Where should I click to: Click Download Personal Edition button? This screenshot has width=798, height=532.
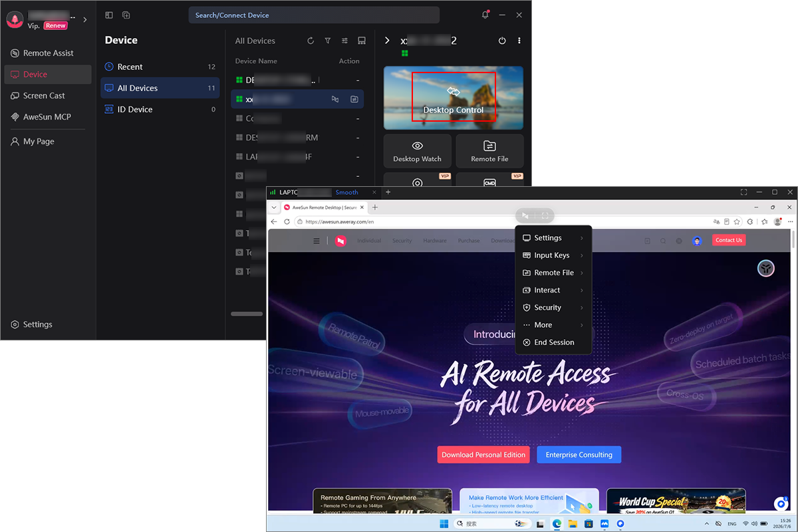[483, 455]
